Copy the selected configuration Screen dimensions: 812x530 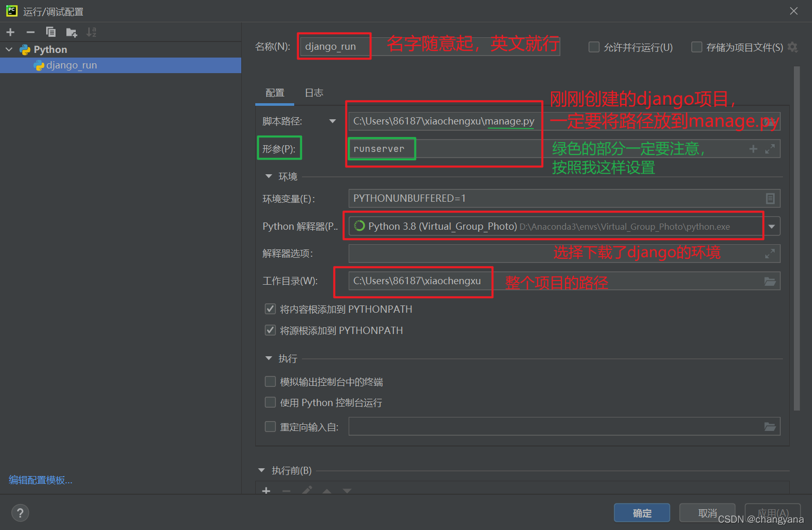click(51, 32)
